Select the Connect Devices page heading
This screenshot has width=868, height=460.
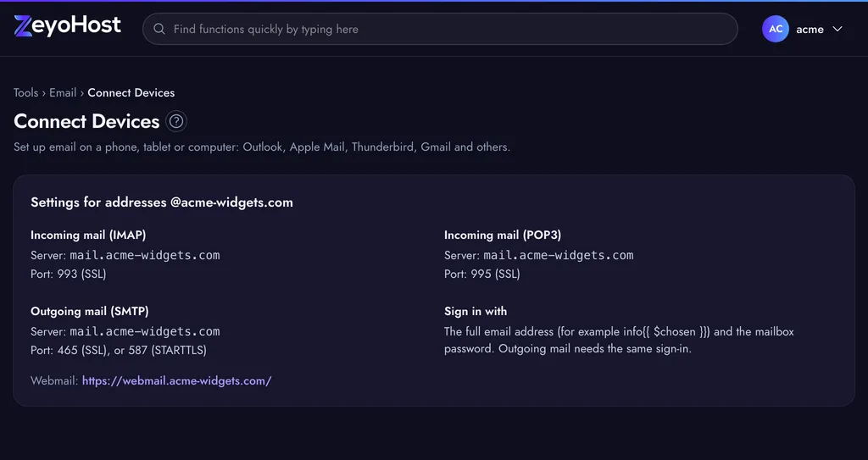click(x=86, y=121)
